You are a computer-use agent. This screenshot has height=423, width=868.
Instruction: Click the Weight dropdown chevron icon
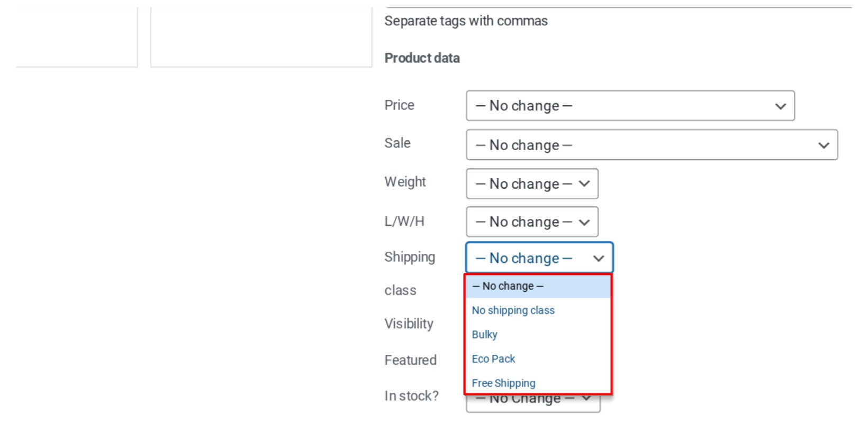coord(584,183)
